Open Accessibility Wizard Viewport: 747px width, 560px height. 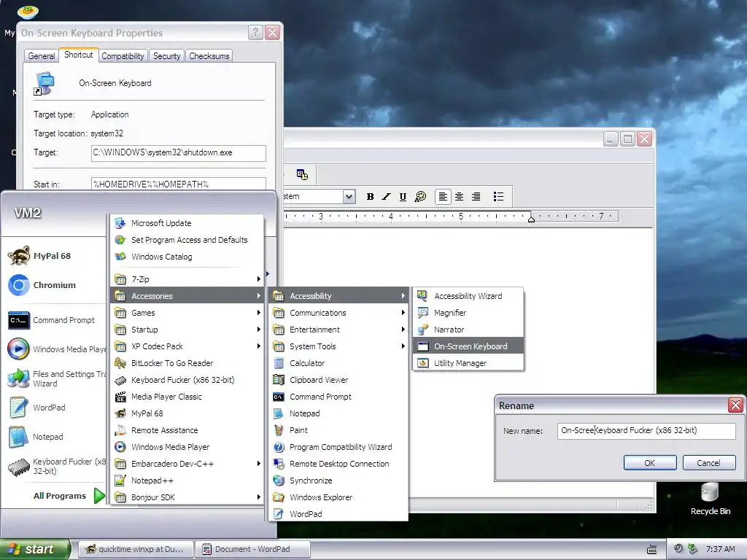[469, 296]
